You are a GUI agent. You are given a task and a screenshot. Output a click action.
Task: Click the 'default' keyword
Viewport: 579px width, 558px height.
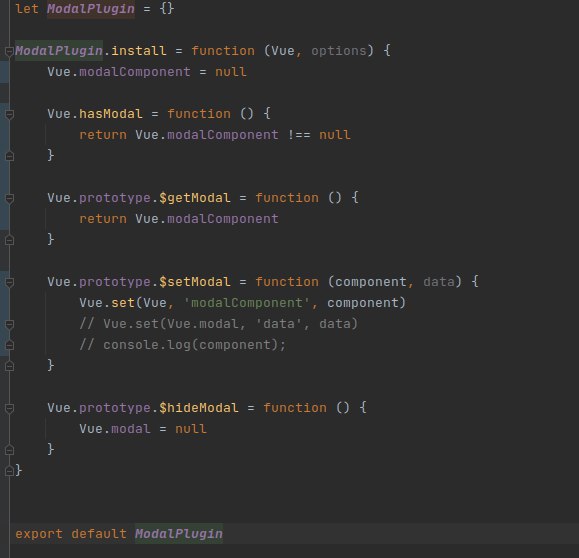click(x=99, y=534)
